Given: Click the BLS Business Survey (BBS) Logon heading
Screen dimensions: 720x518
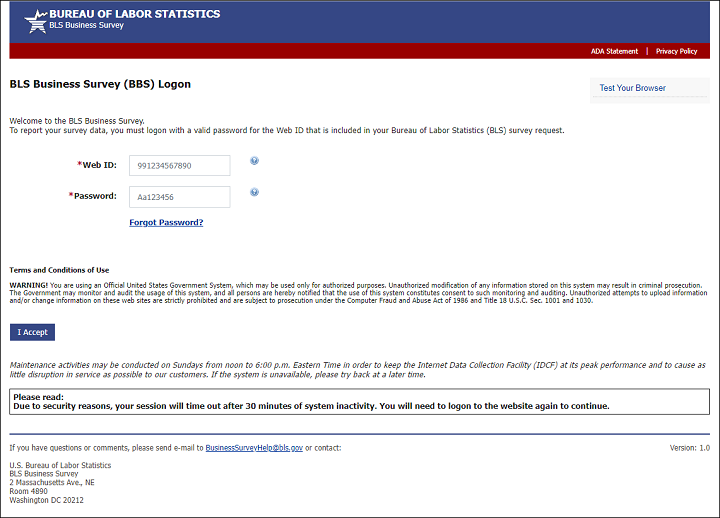Looking at the screenshot, I should pos(100,84).
